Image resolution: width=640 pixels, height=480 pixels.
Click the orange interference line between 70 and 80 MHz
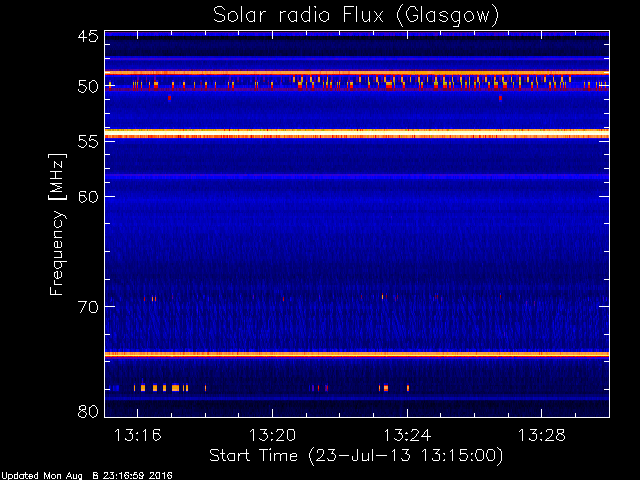click(x=357, y=354)
